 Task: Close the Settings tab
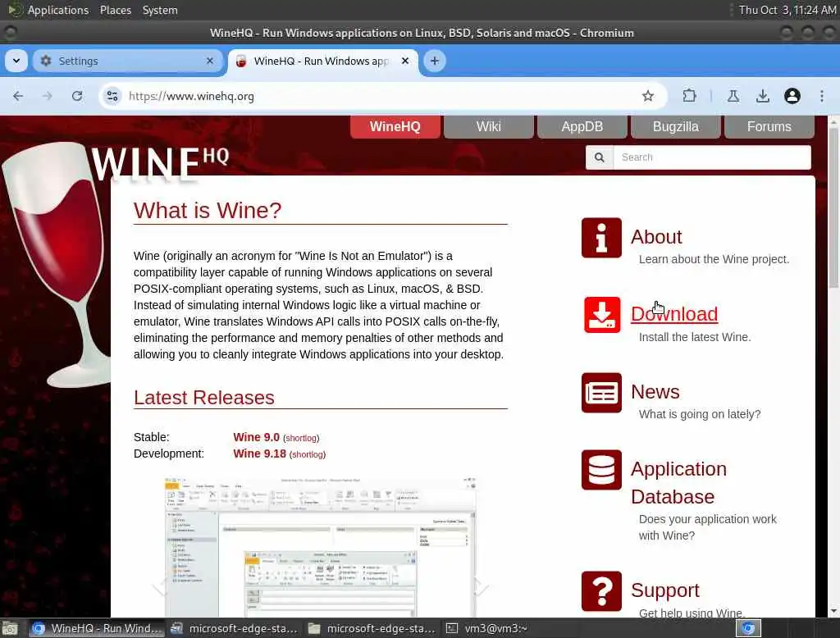[210, 61]
